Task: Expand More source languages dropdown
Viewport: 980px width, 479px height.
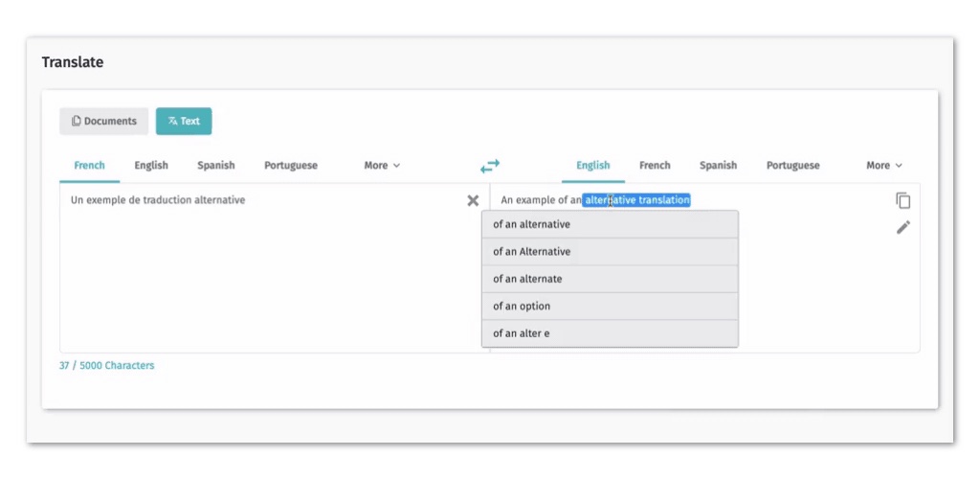Action: [x=382, y=166]
